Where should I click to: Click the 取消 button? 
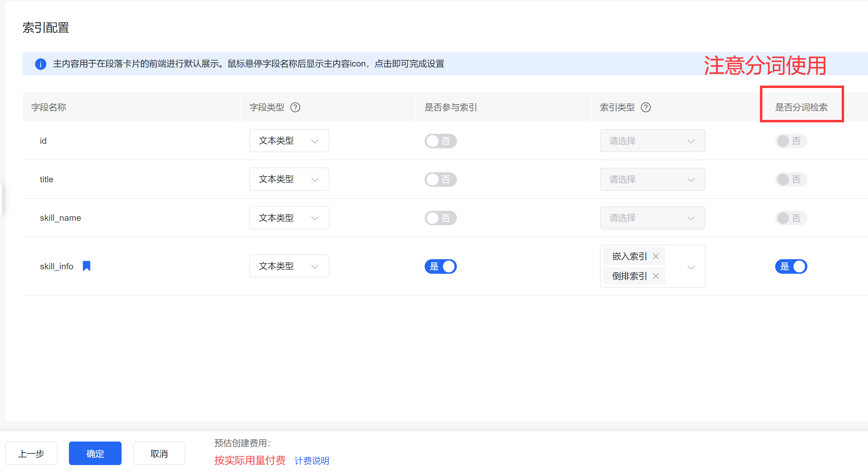159,453
